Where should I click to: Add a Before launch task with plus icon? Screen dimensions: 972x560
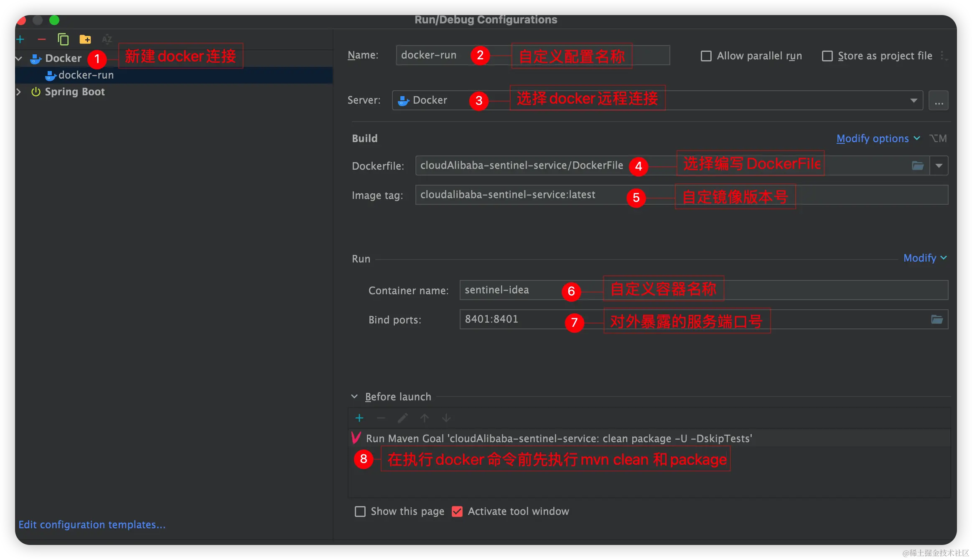pos(359,418)
